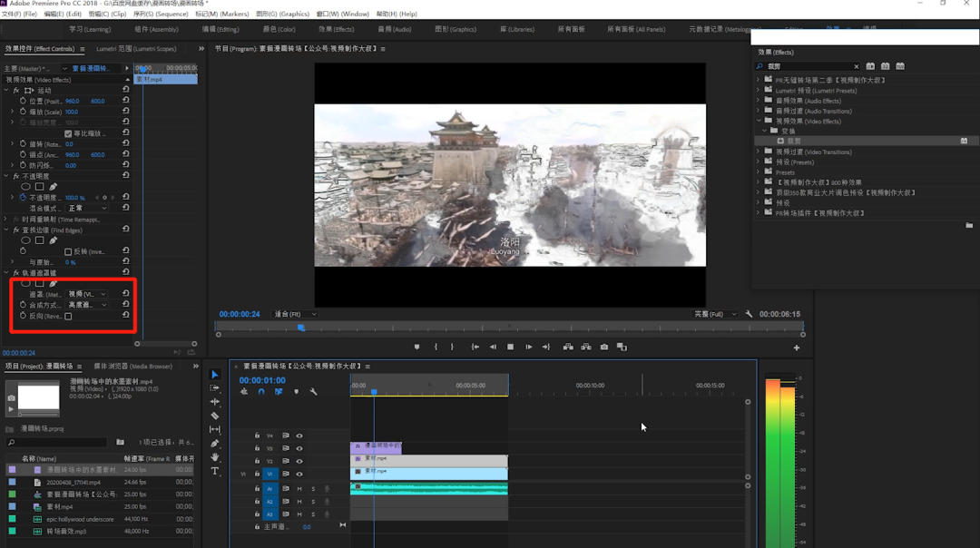This screenshot has width=980, height=548.
Task: Toggle V4 track output eye
Action: point(299,435)
